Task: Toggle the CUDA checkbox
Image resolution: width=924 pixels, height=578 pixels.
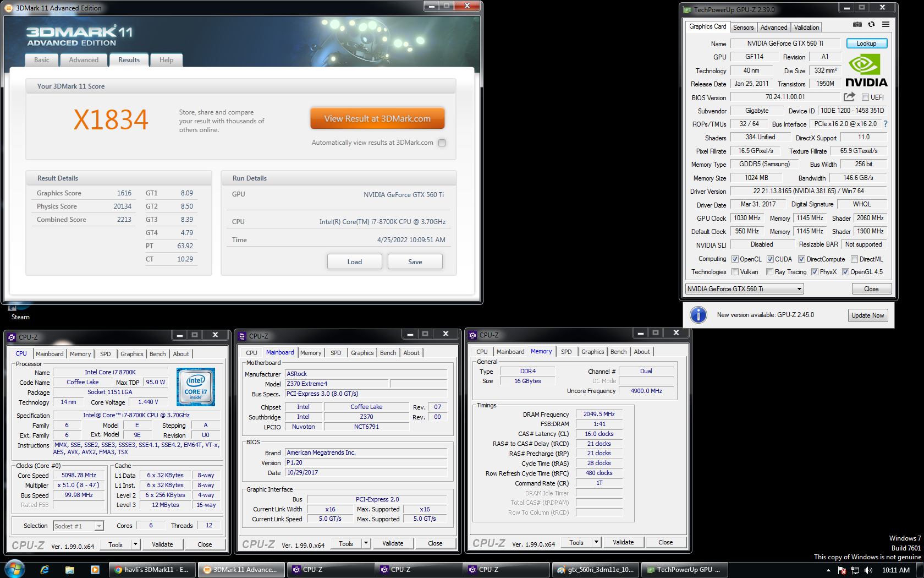Action: (770, 259)
